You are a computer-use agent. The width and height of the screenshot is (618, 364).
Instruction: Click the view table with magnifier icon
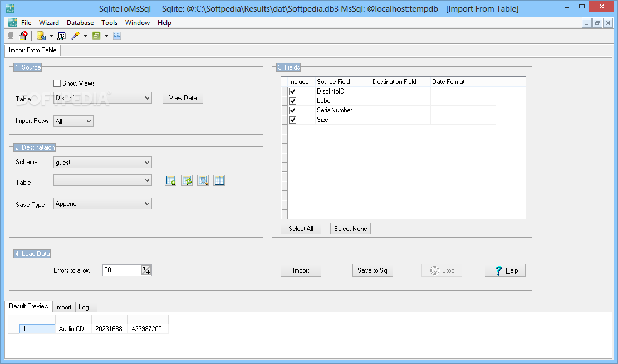click(203, 180)
